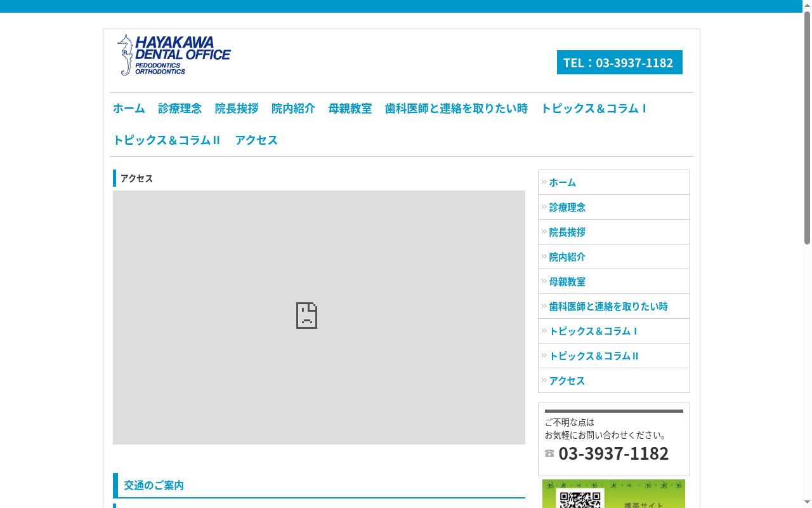This screenshot has height=508, width=812.
Task: Select sidebar link 歯科医師と連絡を取りたい時
Action: [x=614, y=306]
